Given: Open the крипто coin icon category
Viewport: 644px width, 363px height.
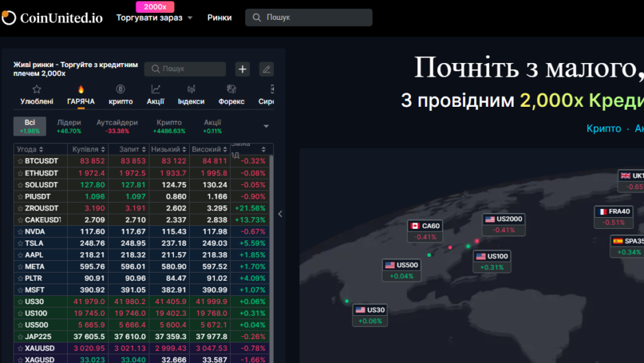Looking at the screenshot, I should point(121,95).
